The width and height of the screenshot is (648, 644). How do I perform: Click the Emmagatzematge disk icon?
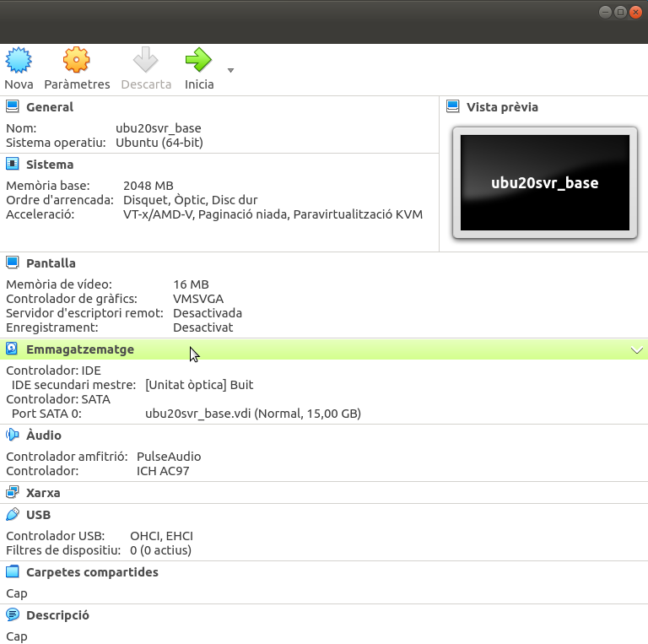tap(13, 349)
